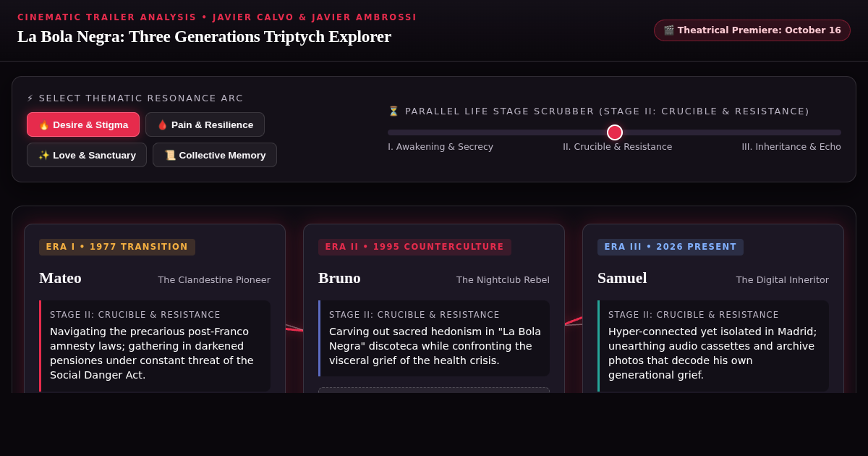868x456 pixels.
Task: Click the scroll icon on Collective Memory
Action: [170, 155]
